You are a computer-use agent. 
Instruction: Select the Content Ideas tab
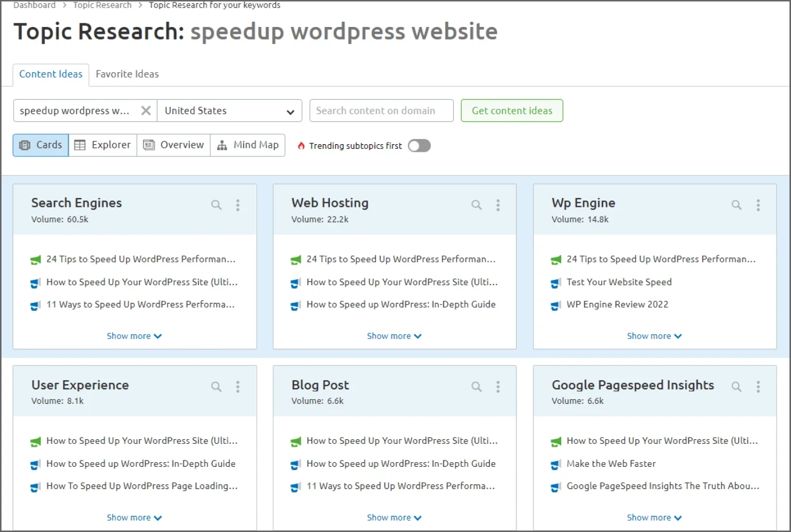coord(50,74)
